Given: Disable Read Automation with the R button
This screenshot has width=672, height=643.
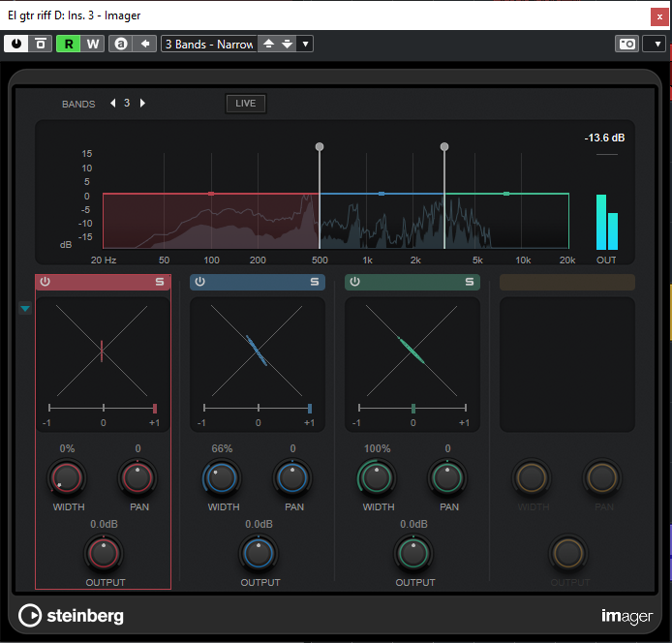Looking at the screenshot, I should (x=69, y=44).
